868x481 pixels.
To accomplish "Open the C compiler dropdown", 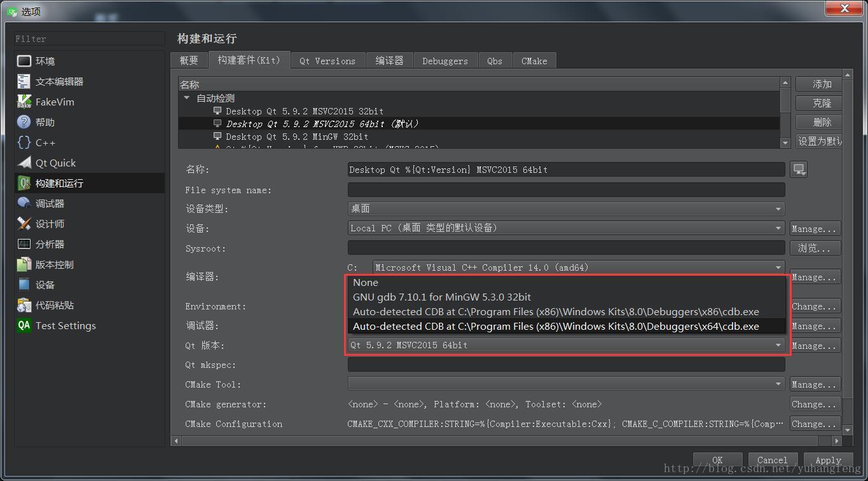I will (x=579, y=268).
